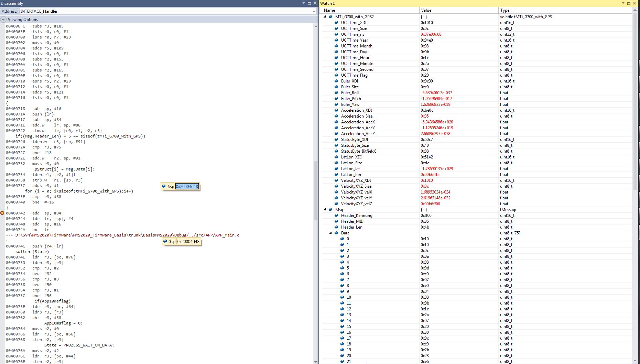Collapse the Data array under Msg

331,233
